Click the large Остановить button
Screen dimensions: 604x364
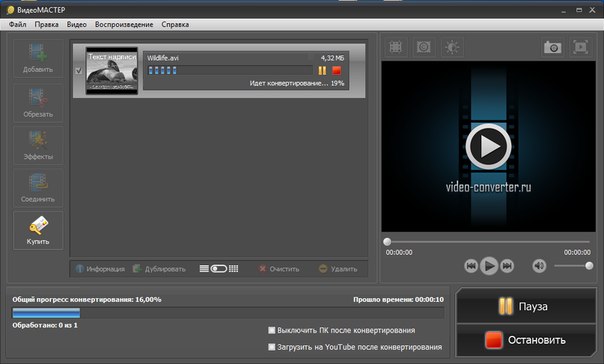click(526, 340)
